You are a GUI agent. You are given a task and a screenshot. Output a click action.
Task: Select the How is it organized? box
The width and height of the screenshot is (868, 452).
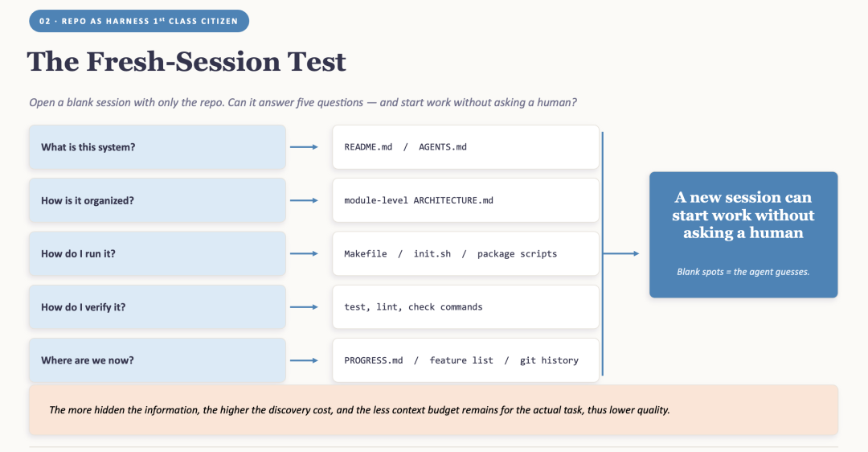tap(158, 200)
